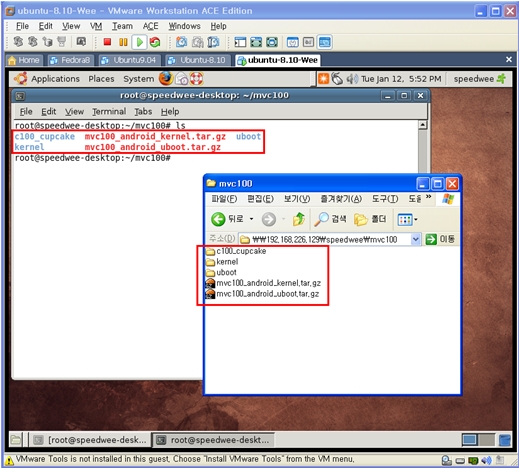
Task: Open the Explorer 도구(T) menu
Action: (385, 199)
